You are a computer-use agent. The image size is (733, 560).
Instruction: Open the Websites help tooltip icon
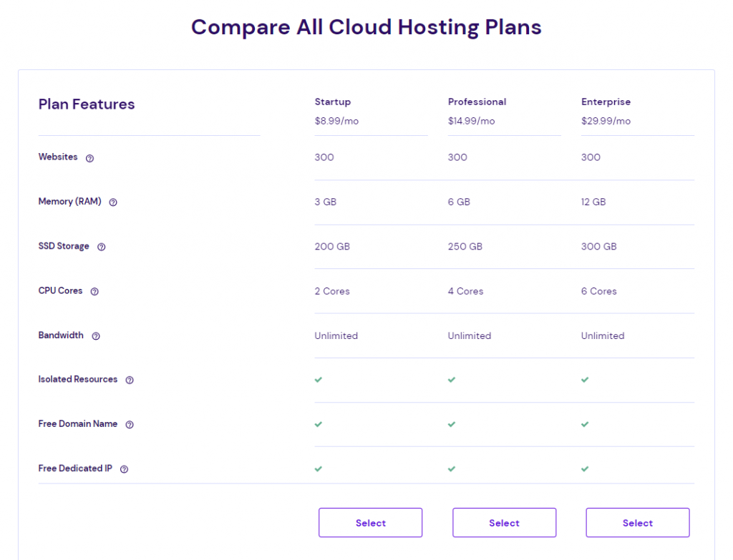pos(89,157)
